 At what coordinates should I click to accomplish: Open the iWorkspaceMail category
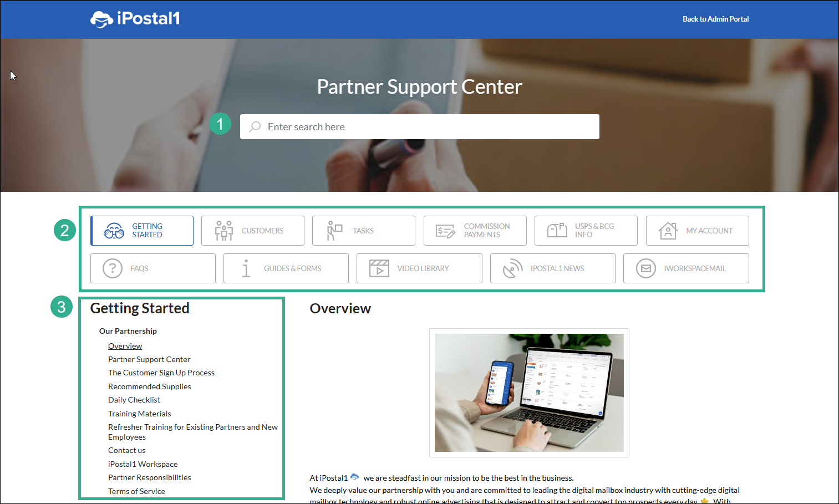point(686,268)
